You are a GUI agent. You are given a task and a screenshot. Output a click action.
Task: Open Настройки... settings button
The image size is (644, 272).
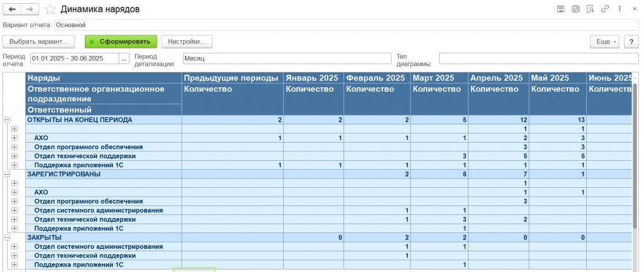[x=186, y=41]
